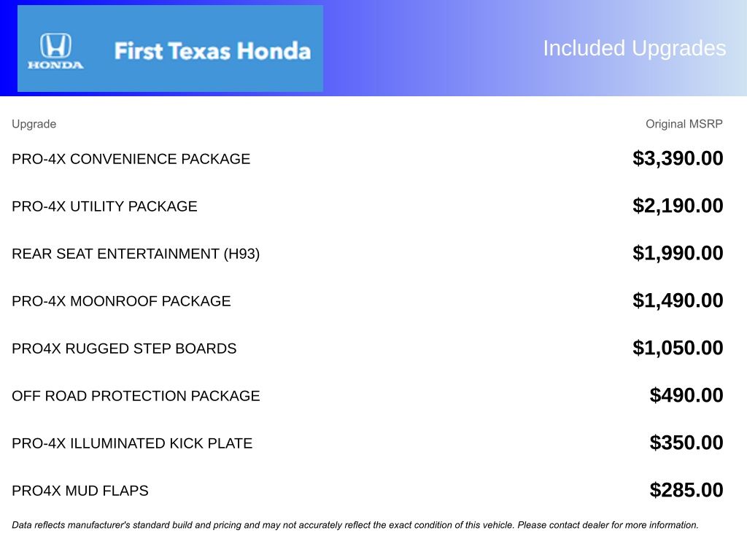Select REAR SEAT ENTERTAINMENT (H93) entry

pyautogui.click(x=136, y=254)
